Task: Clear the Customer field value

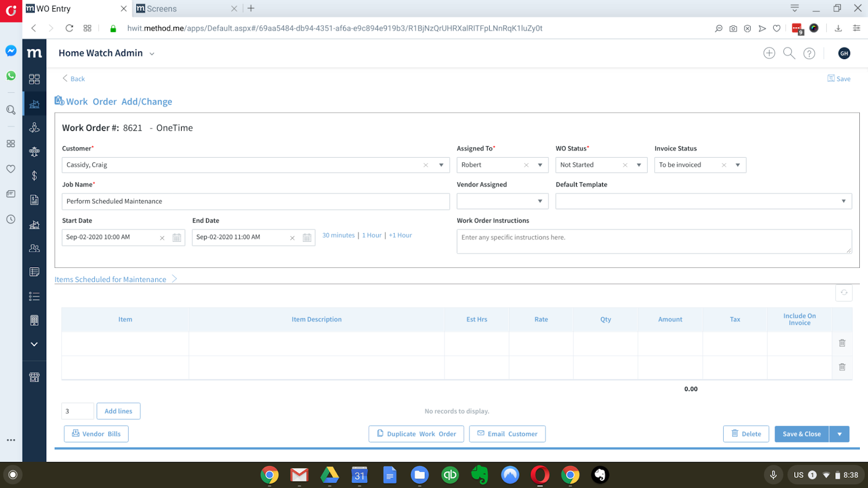Action: (426, 165)
